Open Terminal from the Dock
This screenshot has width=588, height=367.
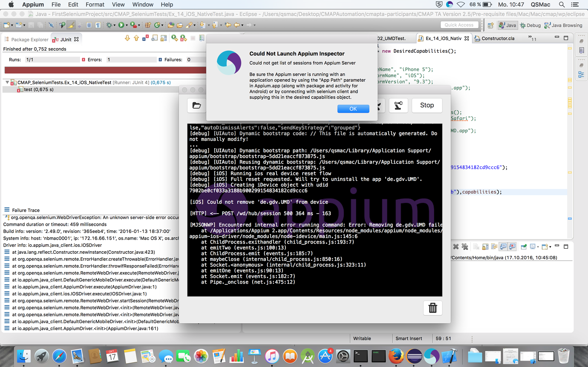(x=360, y=356)
